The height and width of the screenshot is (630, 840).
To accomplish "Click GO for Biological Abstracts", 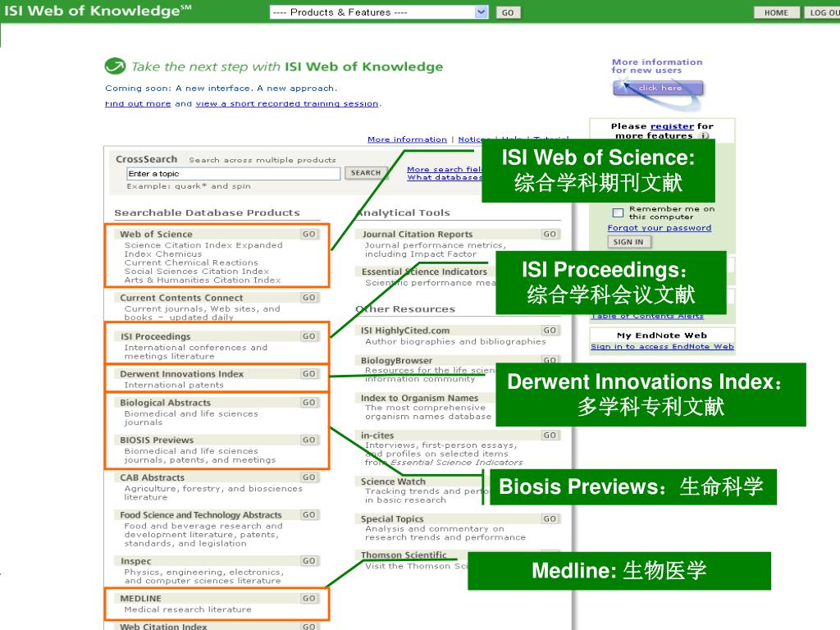I will tap(309, 402).
